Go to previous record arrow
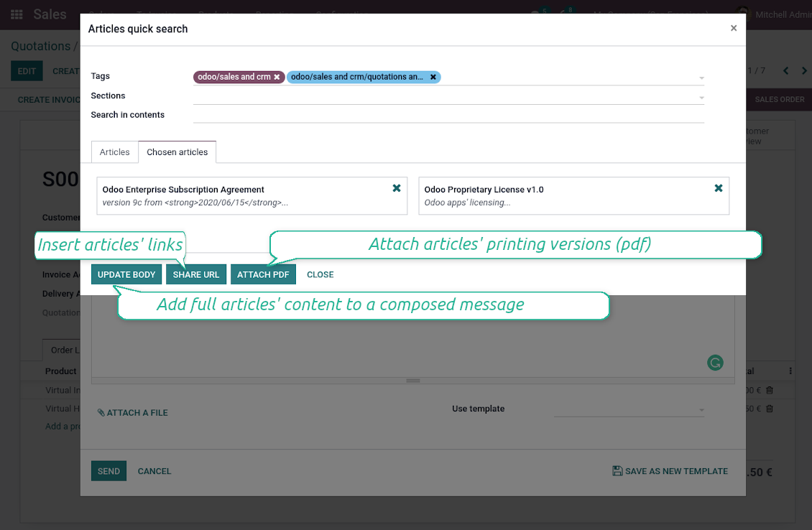The width and height of the screenshot is (812, 530). (x=785, y=70)
